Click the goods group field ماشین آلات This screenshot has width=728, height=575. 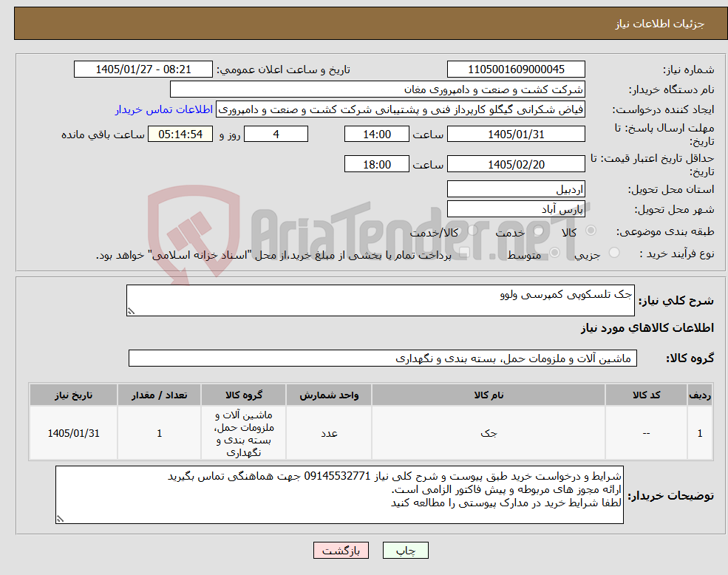click(x=383, y=358)
